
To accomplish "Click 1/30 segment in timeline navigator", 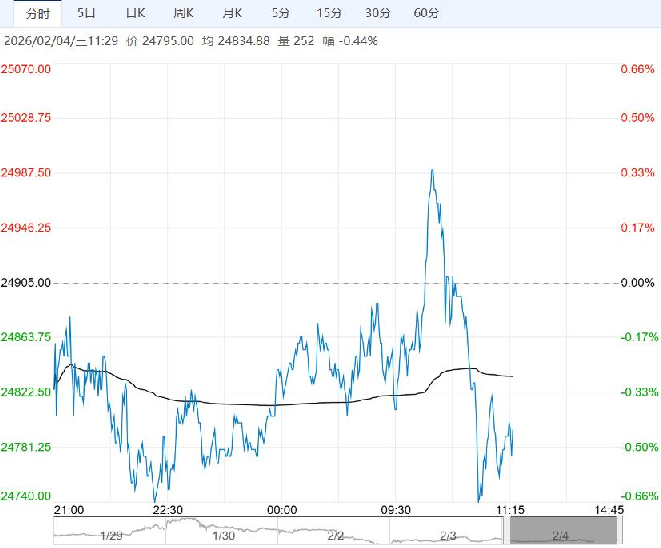I will click(223, 533).
